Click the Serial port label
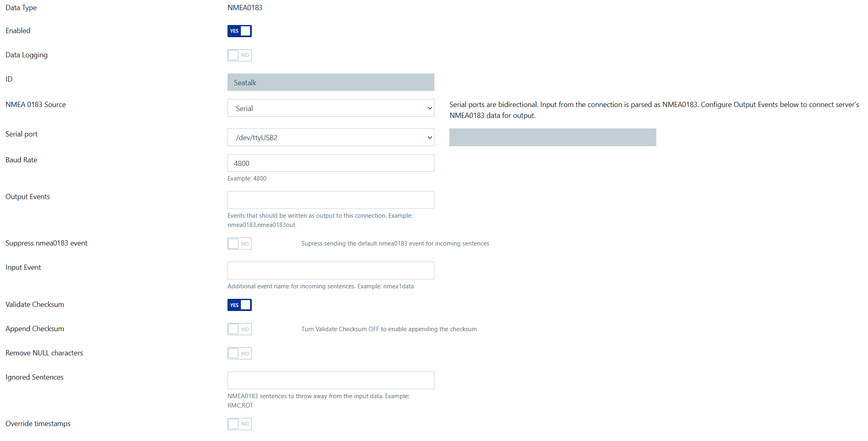The width and height of the screenshot is (868, 441). tap(21, 134)
